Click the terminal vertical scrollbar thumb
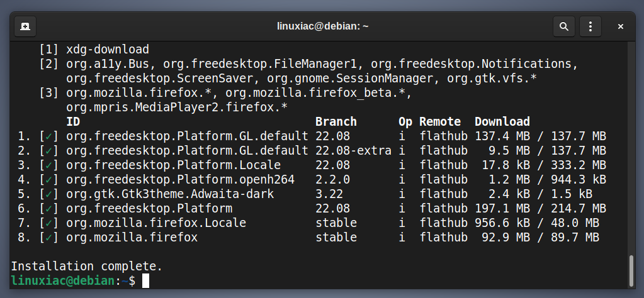 click(631, 270)
